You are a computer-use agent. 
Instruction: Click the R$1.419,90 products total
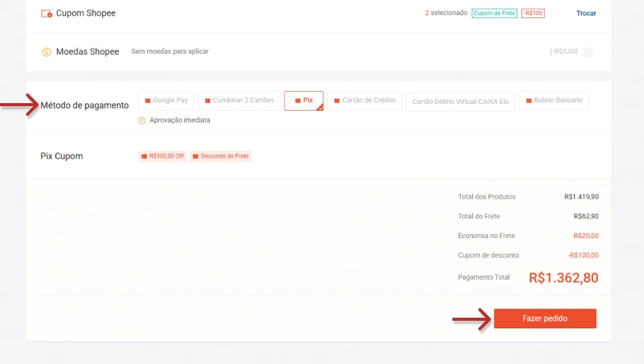point(582,196)
